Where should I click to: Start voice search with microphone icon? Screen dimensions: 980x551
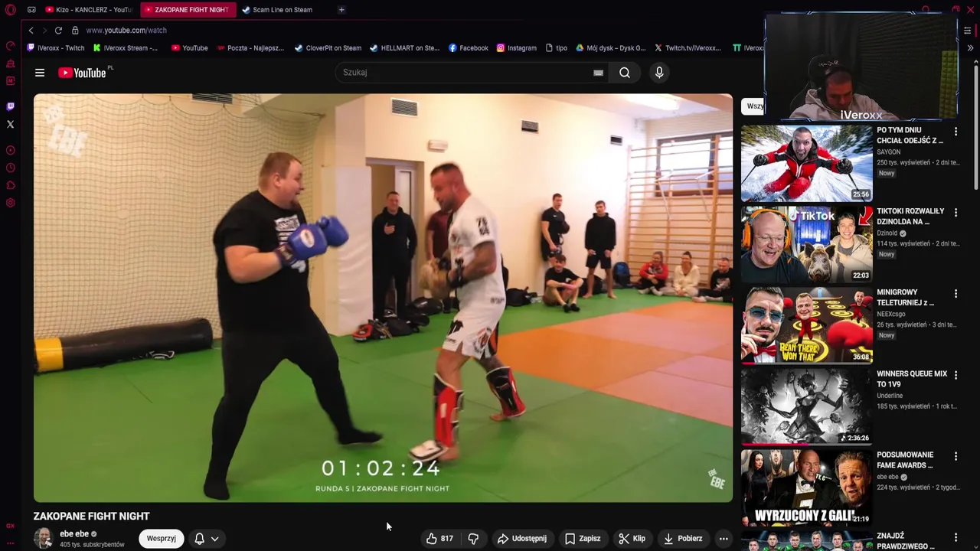pos(659,73)
